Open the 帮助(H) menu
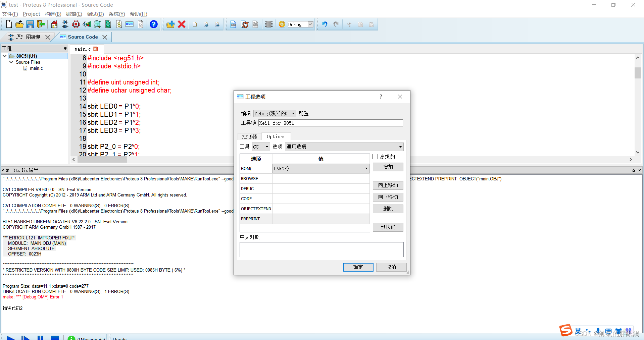The height and width of the screenshot is (340, 644). pyautogui.click(x=138, y=14)
